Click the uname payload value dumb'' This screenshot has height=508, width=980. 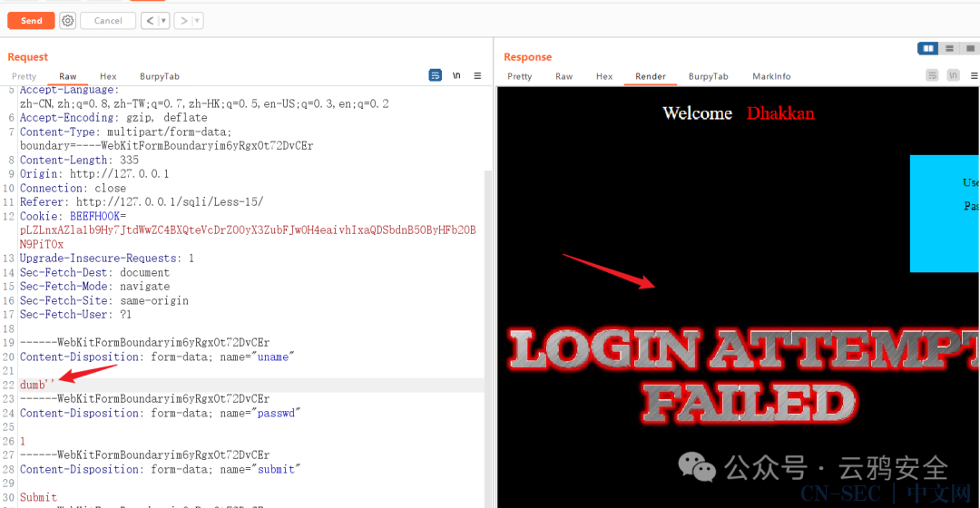pos(37,385)
